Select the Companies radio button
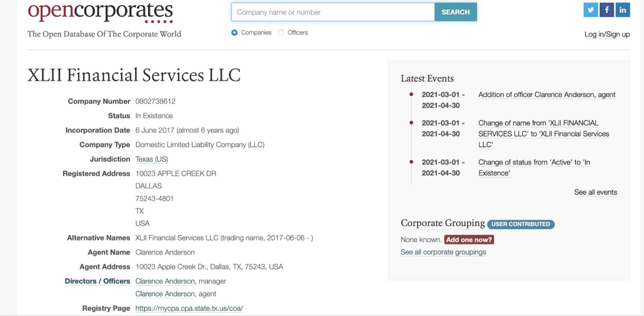This screenshot has height=316, width=644. [234, 33]
